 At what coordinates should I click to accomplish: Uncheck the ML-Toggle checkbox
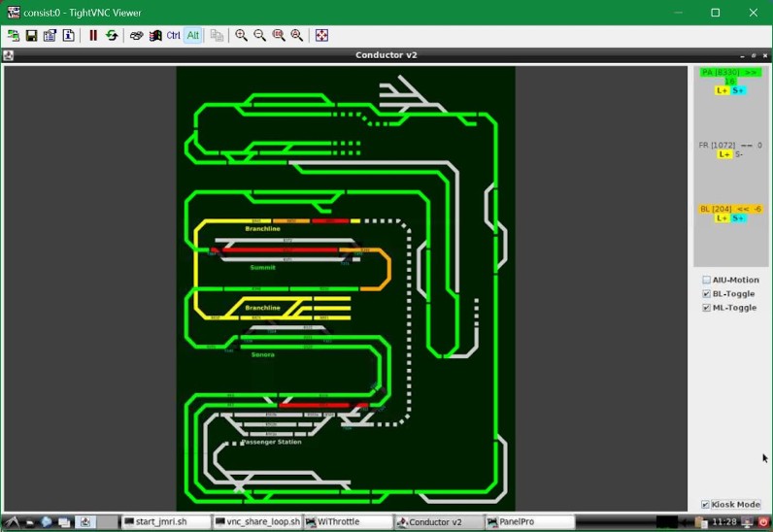706,308
